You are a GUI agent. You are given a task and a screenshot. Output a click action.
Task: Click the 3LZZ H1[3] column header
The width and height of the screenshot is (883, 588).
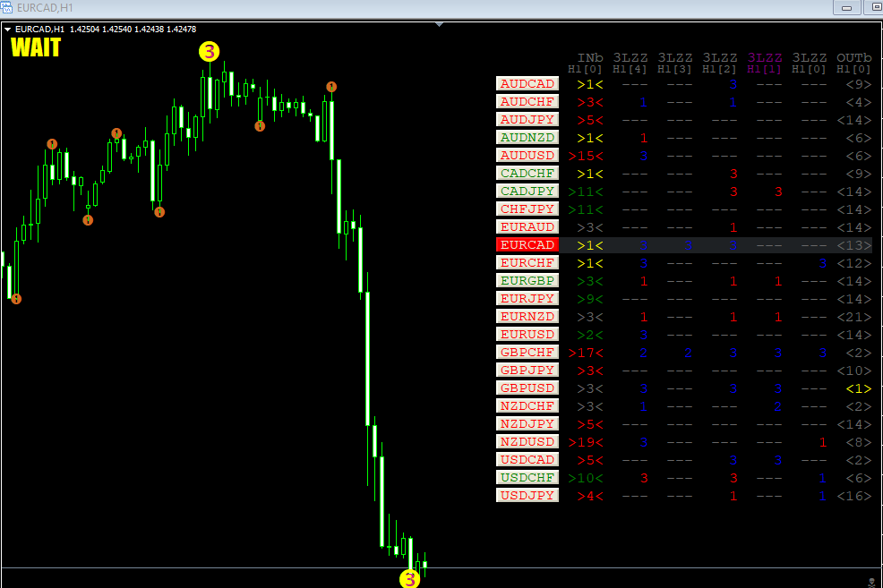(x=674, y=63)
